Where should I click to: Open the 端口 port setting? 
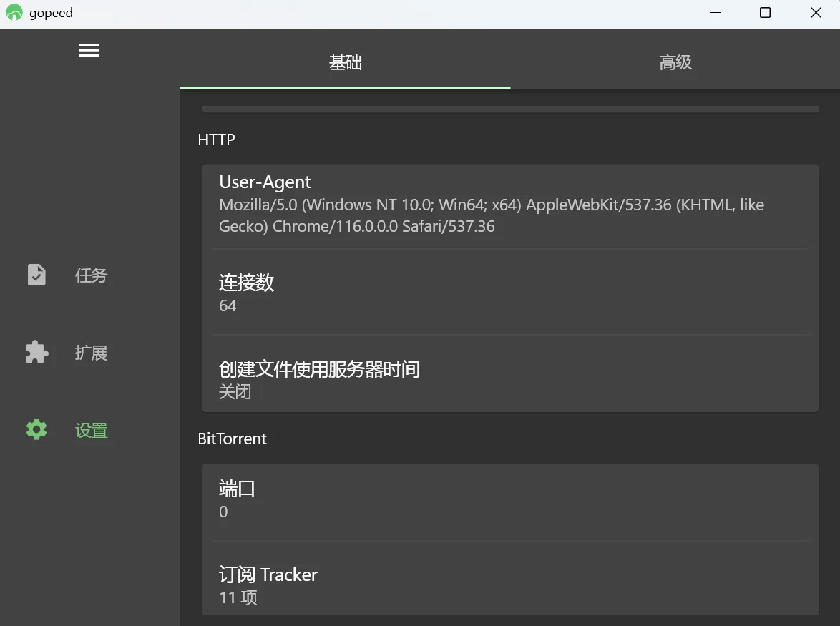[x=511, y=499]
